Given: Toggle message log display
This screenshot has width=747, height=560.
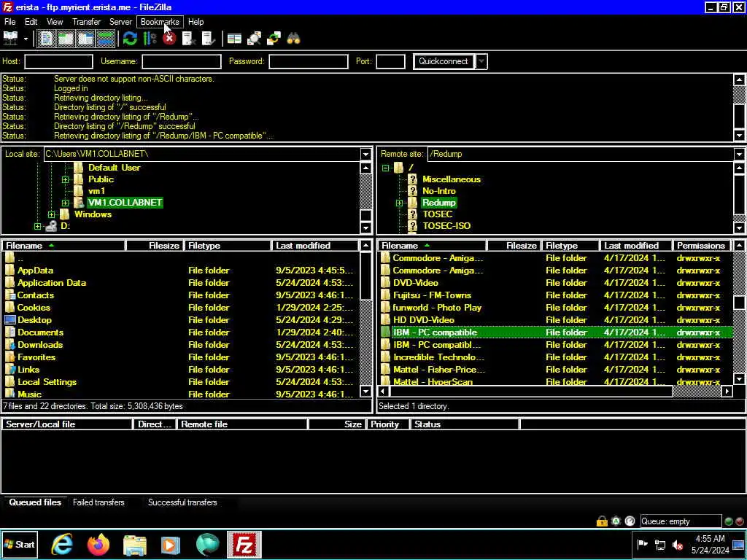Looking at the screenshot, I should (x=46, y=39).
